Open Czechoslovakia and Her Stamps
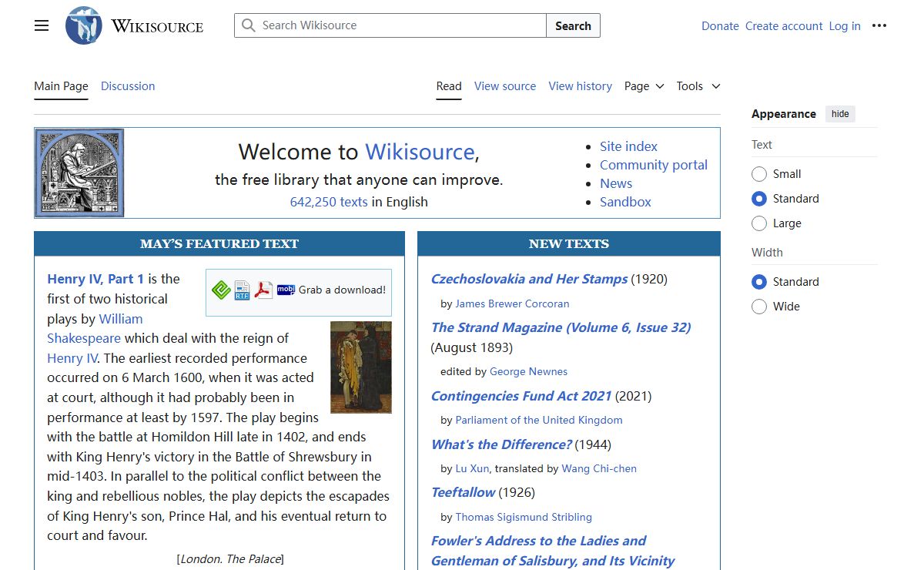 pos(529,279)
